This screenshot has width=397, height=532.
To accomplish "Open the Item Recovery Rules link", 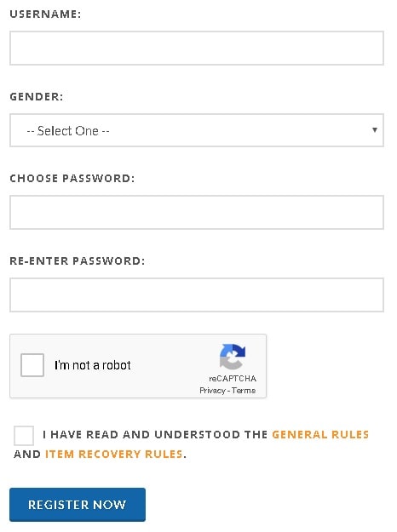I will 114,454.
